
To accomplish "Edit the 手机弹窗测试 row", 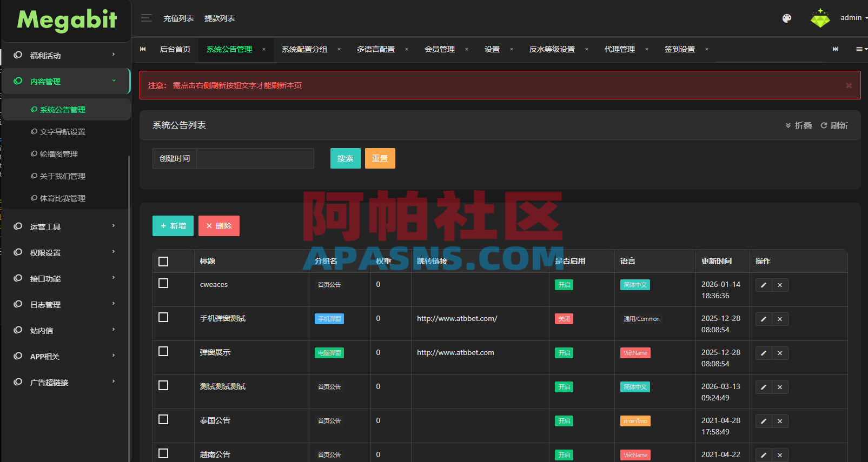I will (x=764, y=319).
